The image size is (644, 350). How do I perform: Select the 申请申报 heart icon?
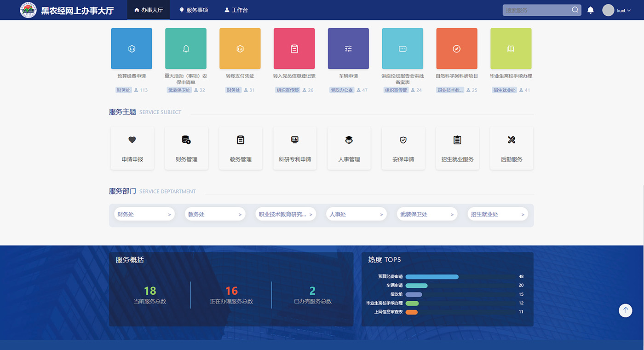[x=132, y=140]
